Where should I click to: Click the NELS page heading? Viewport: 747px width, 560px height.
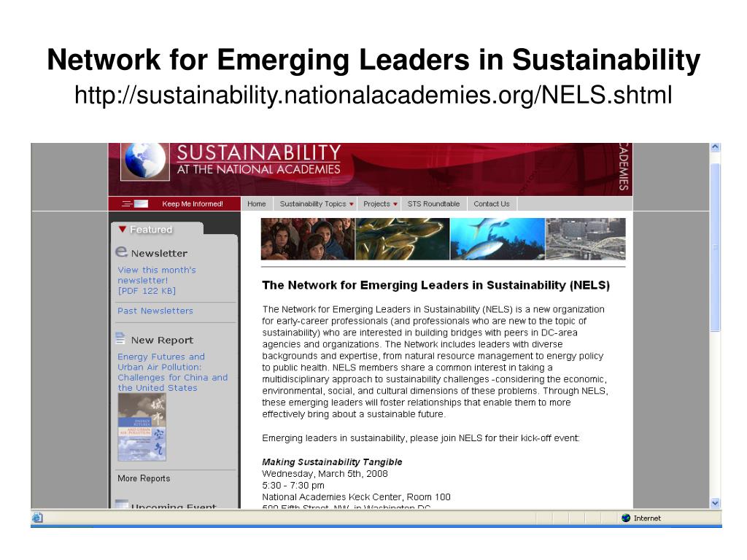[436, 285]
